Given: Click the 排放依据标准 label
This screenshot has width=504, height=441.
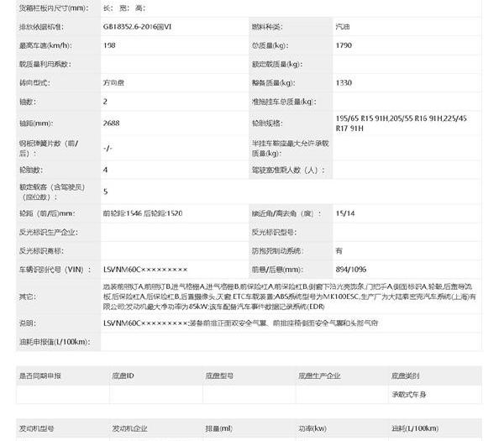Looking at the screenshot, I should click(41, 27).
